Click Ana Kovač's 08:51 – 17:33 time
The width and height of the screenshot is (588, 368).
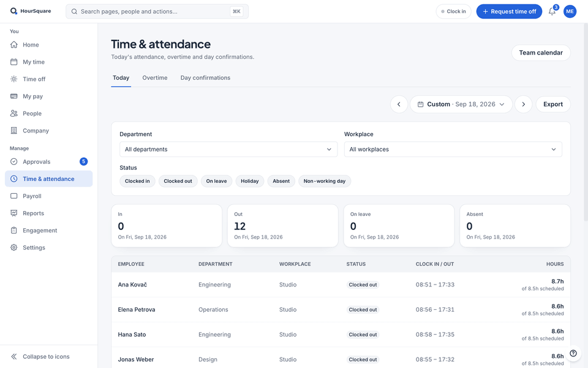tap(435, 285)
